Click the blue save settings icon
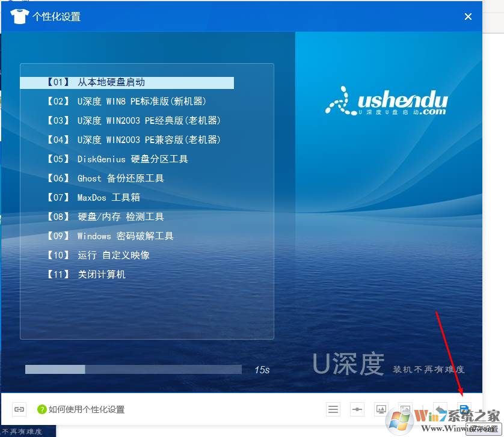Image resolution: width=504 pixels, height=437 pixels. [464, 409]
